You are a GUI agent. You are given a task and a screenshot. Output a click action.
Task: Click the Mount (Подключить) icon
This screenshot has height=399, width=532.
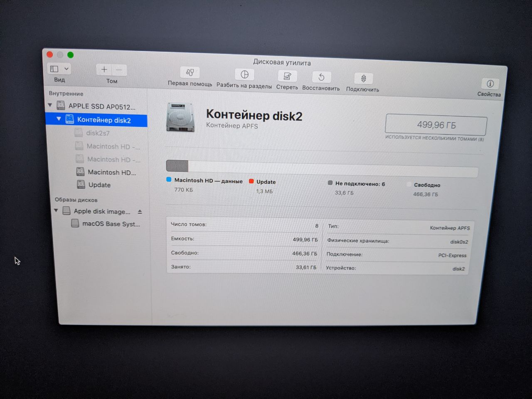[363, 79]
